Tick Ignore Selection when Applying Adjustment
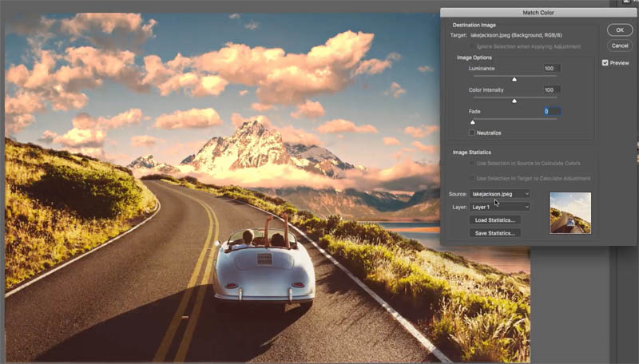The width and height of the screenshot is (639, 364). [x=472, y=46]
